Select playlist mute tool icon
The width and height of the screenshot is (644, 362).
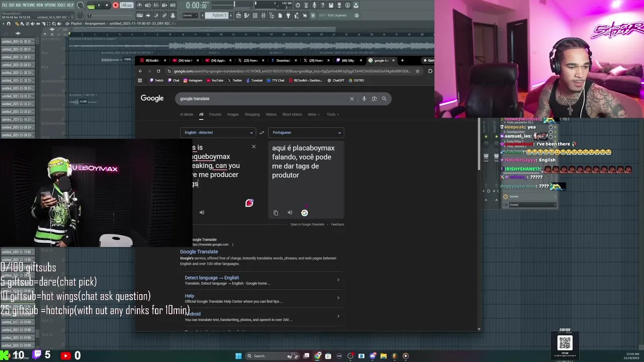[33, 24]
